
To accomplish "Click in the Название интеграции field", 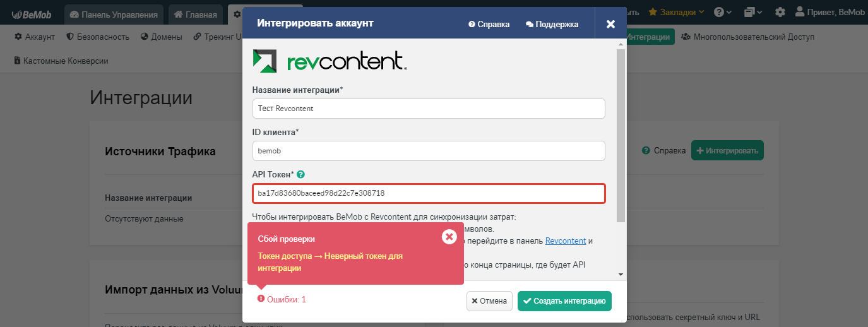I will coord(429,108).
